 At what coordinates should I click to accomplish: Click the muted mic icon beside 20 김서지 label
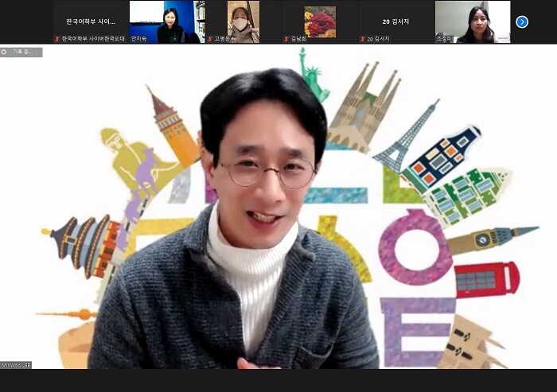click(x=363, y=39)
